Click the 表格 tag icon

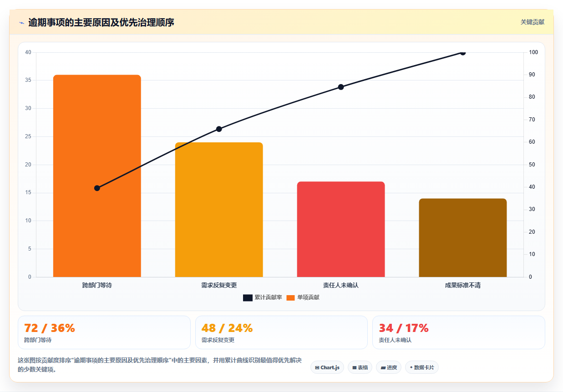(x=354, y=367)
